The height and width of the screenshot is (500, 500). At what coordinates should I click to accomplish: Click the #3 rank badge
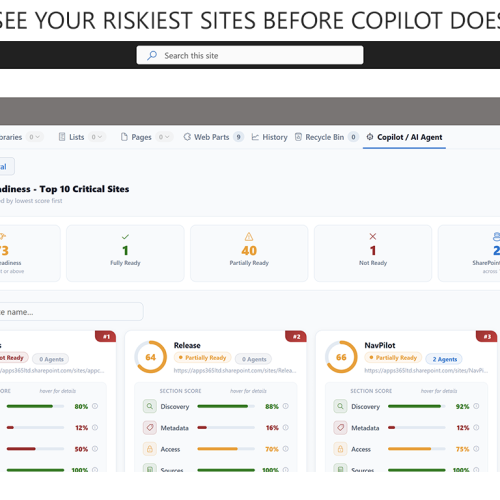coord(487,336)
